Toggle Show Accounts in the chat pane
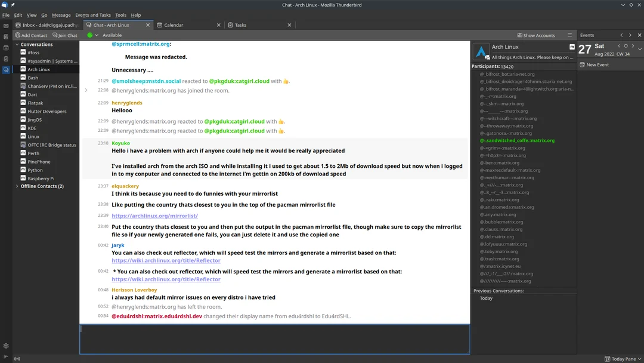644x363 pixels. tap(535, 35)
